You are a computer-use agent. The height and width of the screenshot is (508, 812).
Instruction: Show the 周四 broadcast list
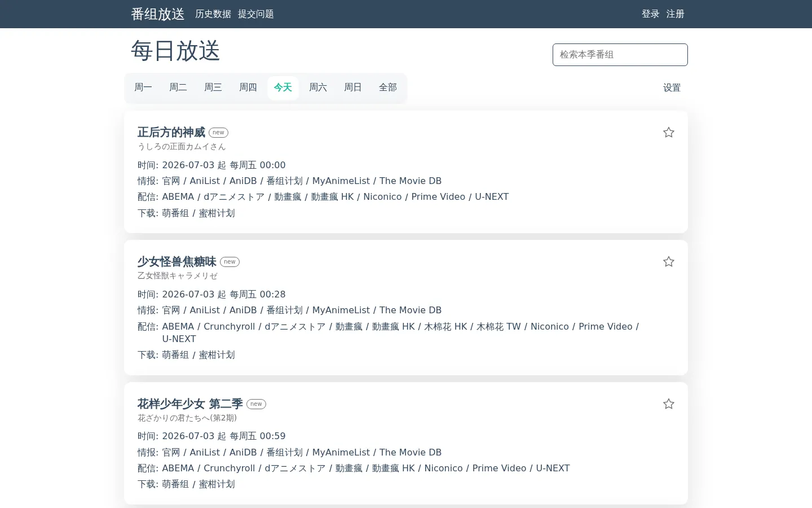click(248, 87)
